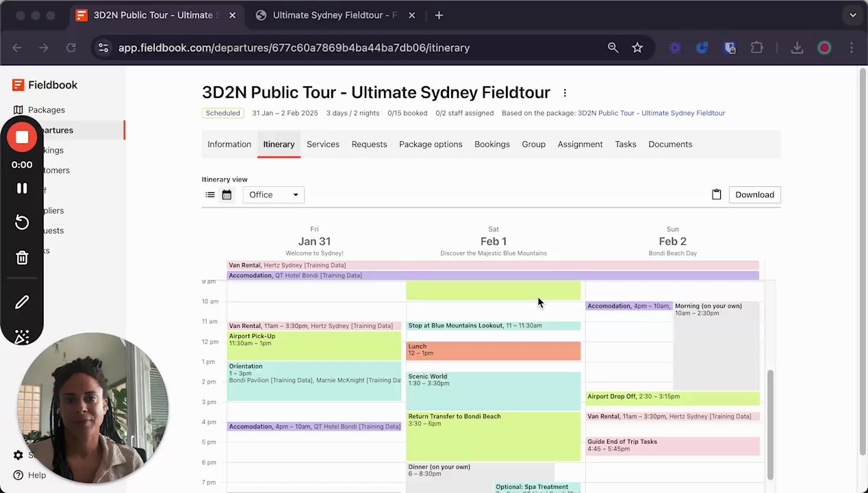Open the three-dot departure options menu
868x493 pixels.
(x=565, y=93)
